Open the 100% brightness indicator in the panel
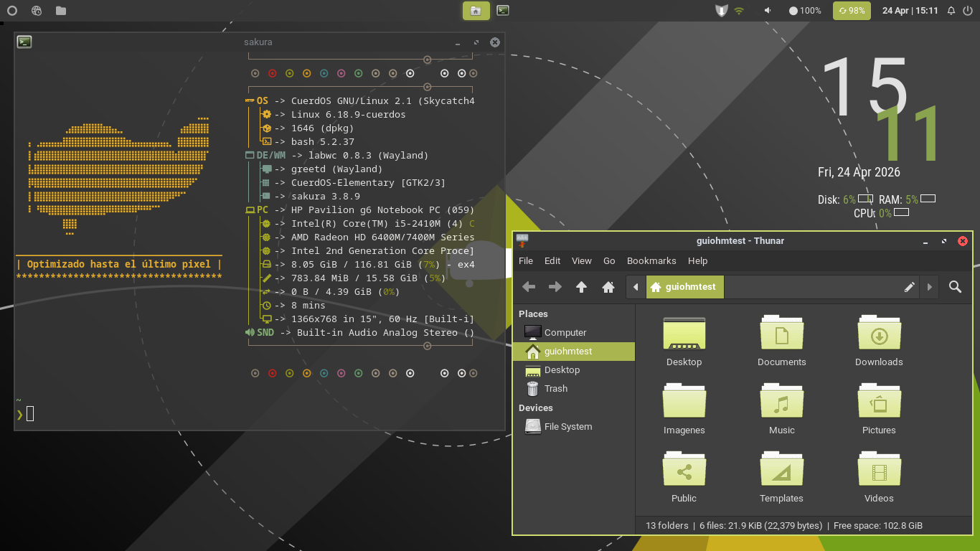980x551 pixels. (x=805, y=11)
